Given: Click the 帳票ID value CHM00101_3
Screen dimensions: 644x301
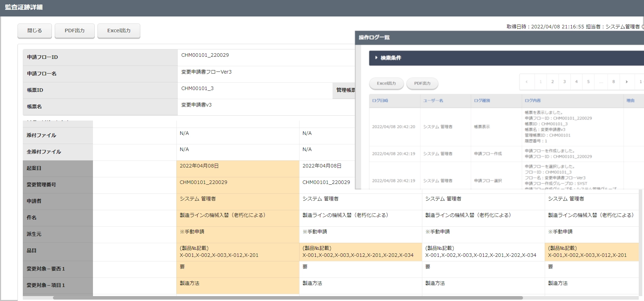Looking at the screenshot, I should click(x=197, y=88).
